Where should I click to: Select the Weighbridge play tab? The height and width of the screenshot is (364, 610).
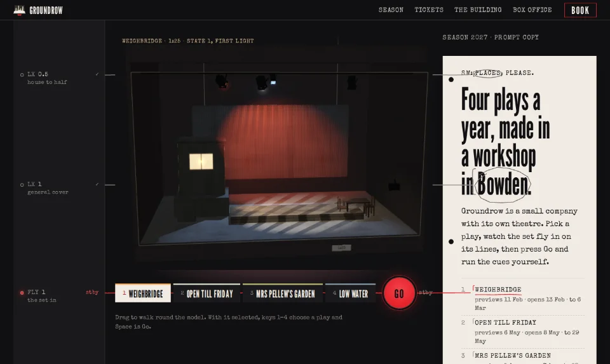coord(143,293)
